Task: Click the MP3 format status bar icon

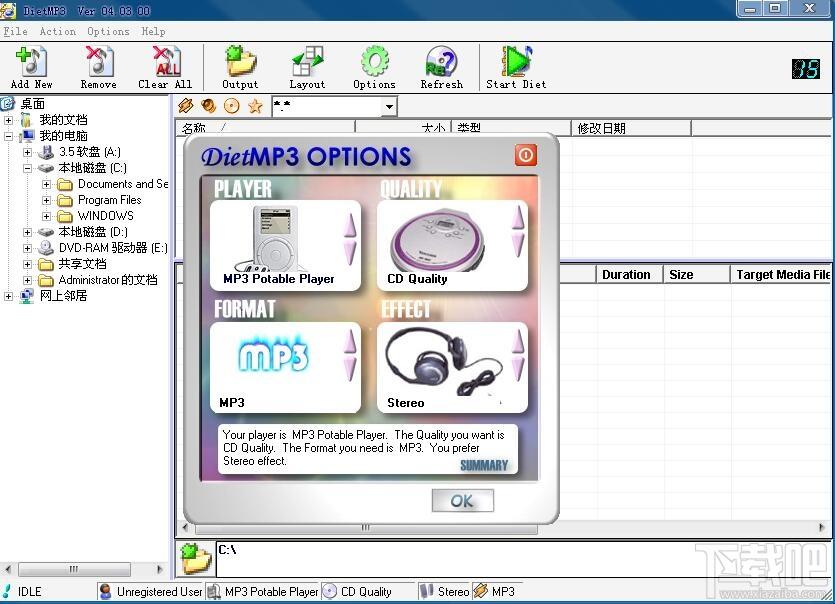Action: [480, 591]
